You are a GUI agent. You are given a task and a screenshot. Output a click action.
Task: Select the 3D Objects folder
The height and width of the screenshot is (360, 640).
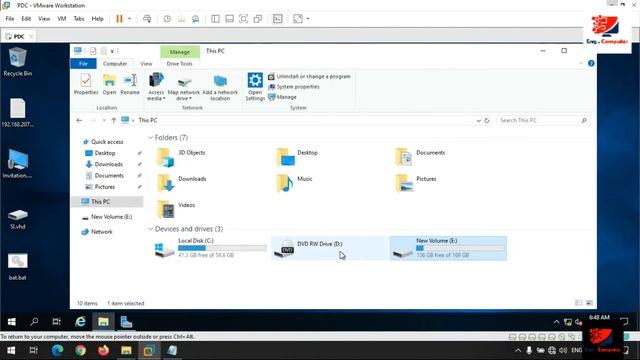click(x=182, y=157)
